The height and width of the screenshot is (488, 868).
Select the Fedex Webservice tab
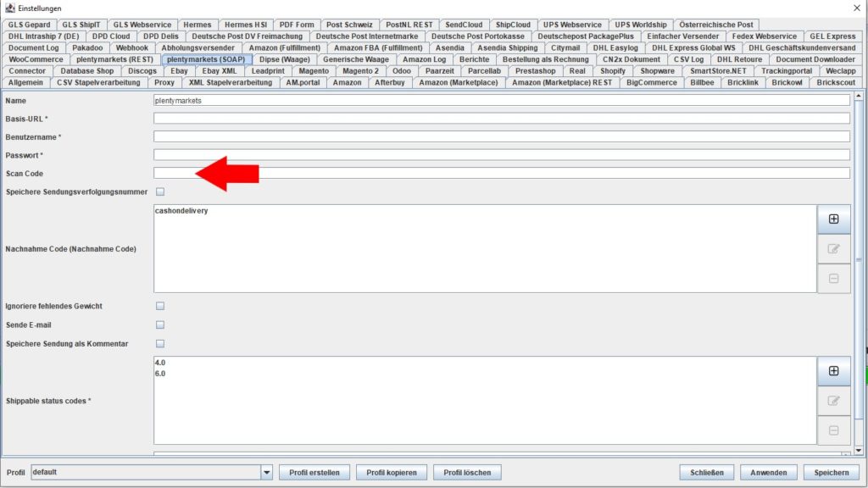(x=765, y=36)
